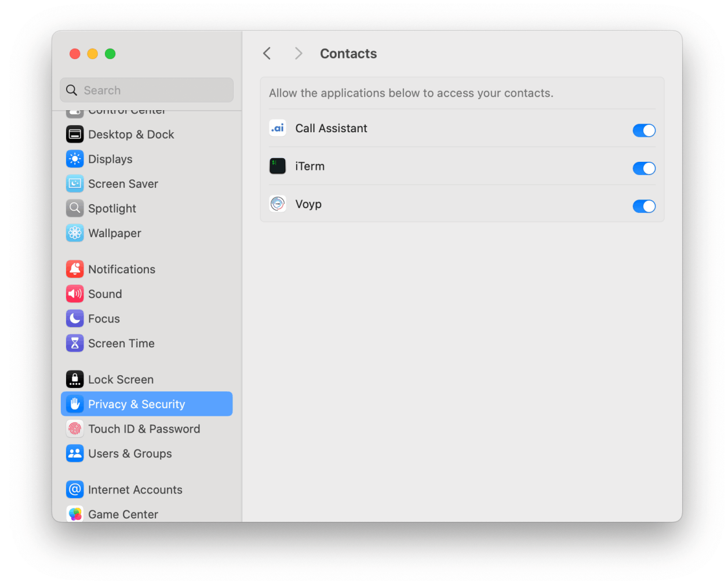Toggle off iTerm contacts permission
Image resolution: width=728 pixels, height=581 pixels.
click(x=644, y=168)
